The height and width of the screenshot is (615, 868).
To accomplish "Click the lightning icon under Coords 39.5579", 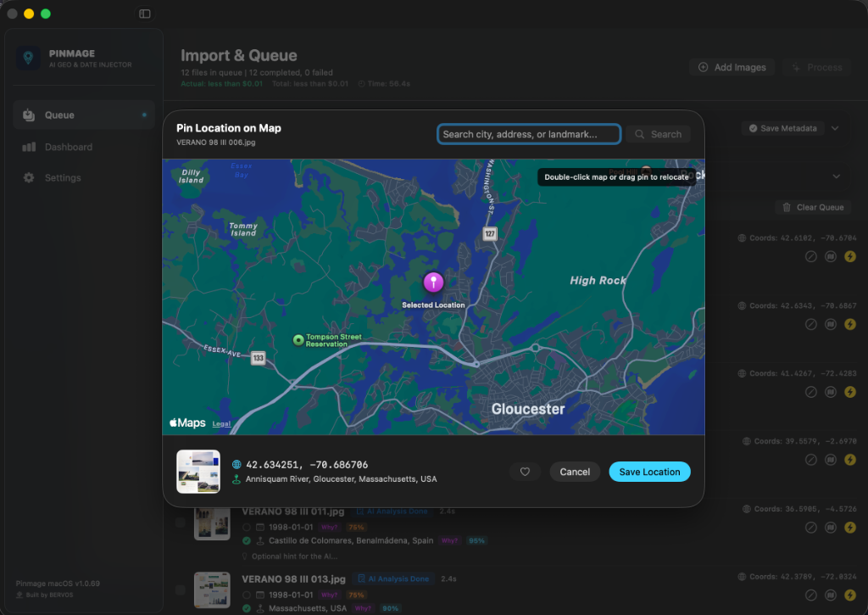I will 849,459.
